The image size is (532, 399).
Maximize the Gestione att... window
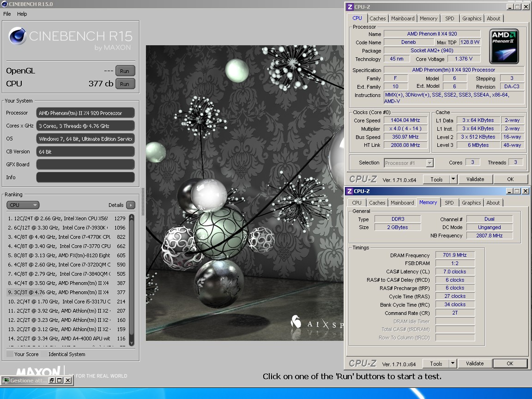click(x=60, y=381)
